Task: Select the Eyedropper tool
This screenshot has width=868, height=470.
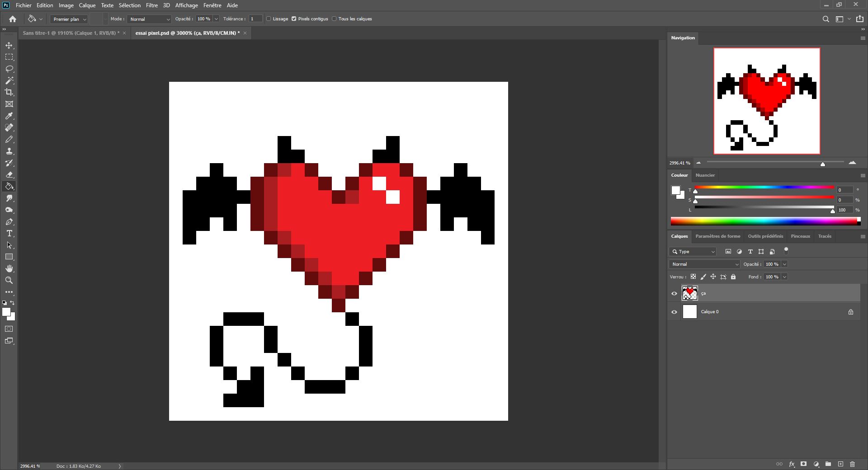Action: [x=9, y=116]
